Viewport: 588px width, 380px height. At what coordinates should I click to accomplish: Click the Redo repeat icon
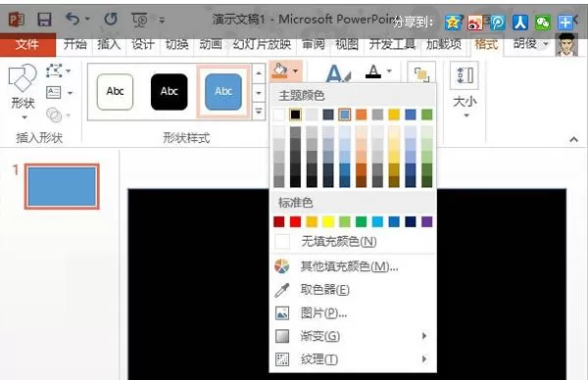tap(111, 19)
